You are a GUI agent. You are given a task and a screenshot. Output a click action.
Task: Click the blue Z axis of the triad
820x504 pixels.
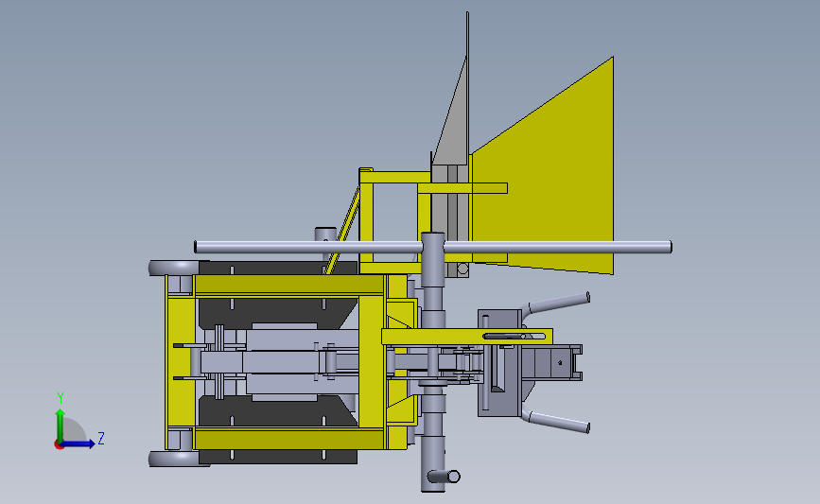(79, 443)
